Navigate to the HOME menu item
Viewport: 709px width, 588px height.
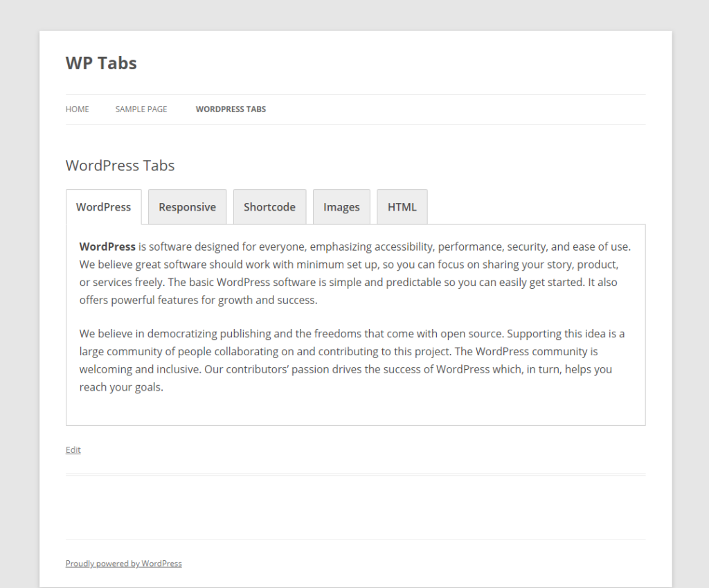tap(77, 109)
